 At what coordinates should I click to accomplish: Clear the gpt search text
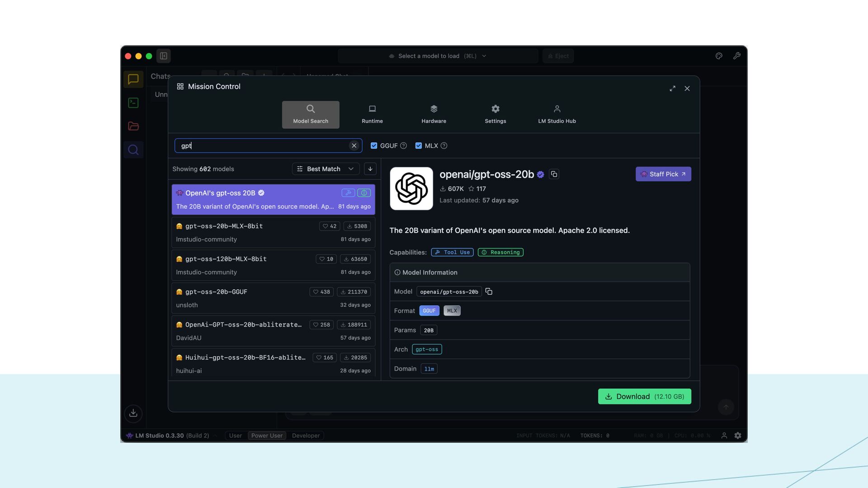click(354, 145)
